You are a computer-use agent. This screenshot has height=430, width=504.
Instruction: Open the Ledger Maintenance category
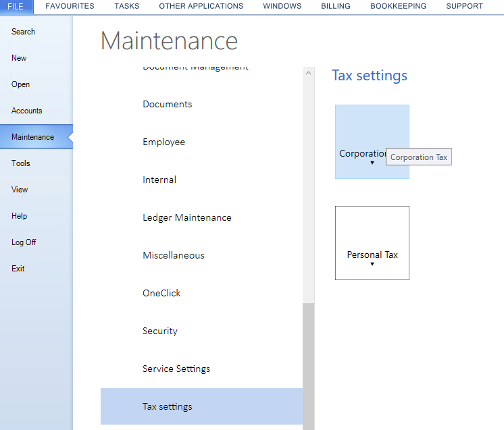[x=201, y=217]
